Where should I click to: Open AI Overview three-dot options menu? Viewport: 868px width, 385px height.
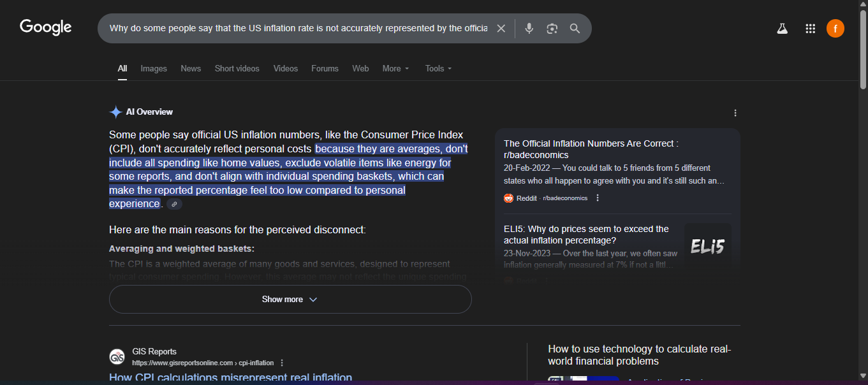click(x=735, y=113)
